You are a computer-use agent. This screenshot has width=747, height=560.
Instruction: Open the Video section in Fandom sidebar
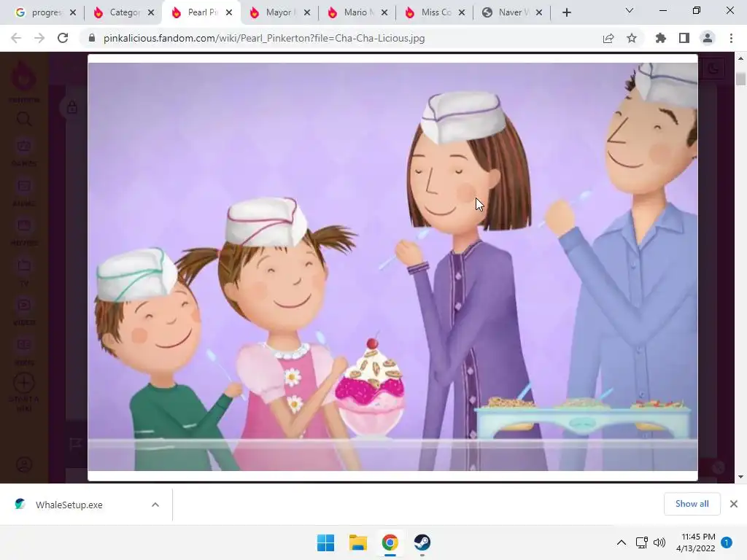[x=24, y=312]
